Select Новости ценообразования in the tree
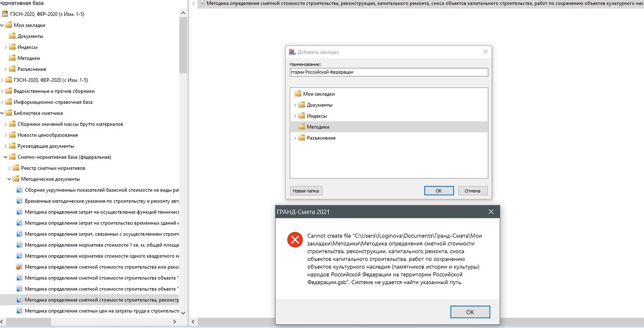This screenshot has width=644, height=328. click(x=48, y=135)
